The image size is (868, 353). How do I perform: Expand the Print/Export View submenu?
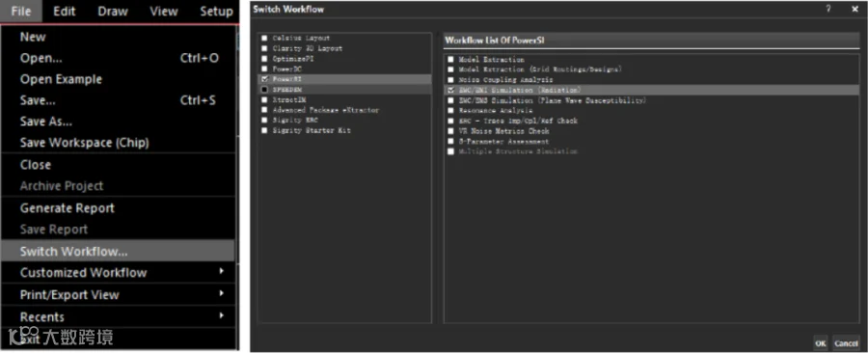[118, 295]
